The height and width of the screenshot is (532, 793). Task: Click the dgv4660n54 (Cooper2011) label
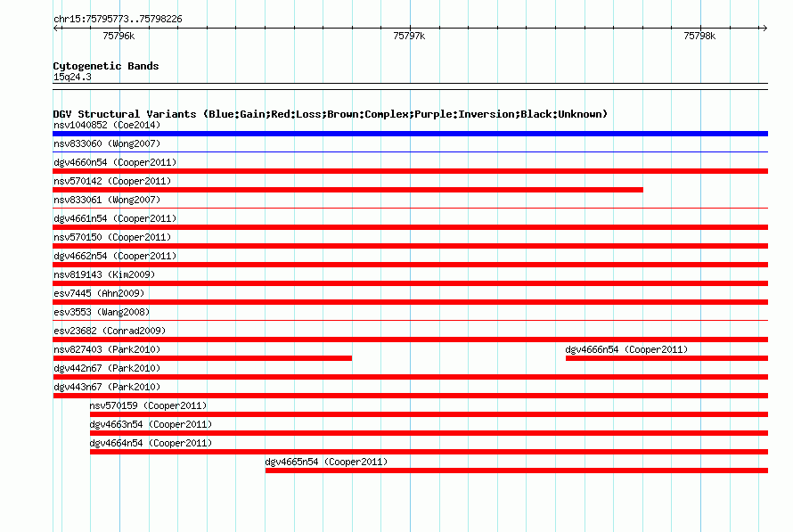pos(115,162)
